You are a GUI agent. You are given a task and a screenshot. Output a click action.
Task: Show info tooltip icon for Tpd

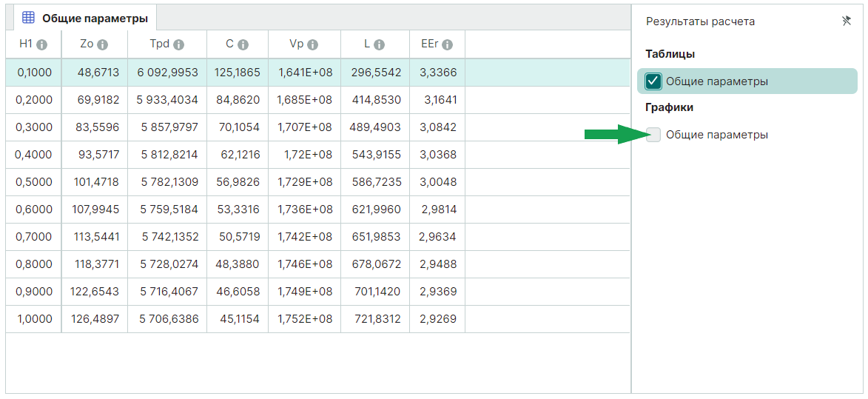coord(179,45)
